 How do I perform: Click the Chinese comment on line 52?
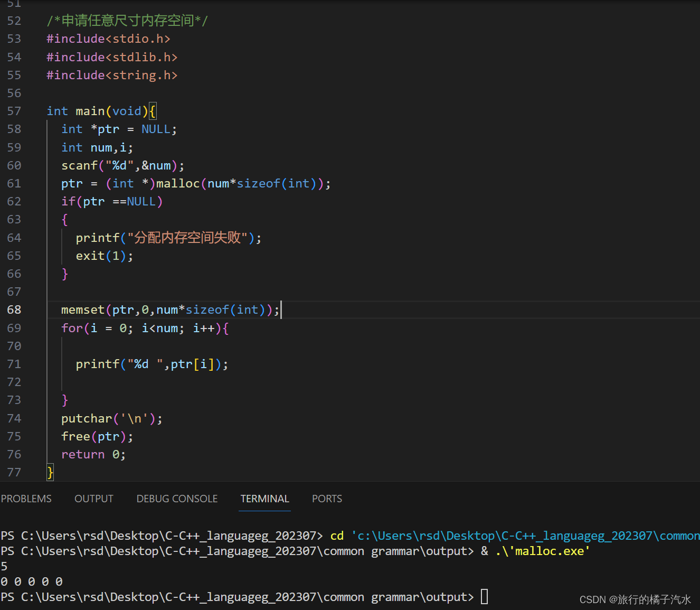[127, 21]
